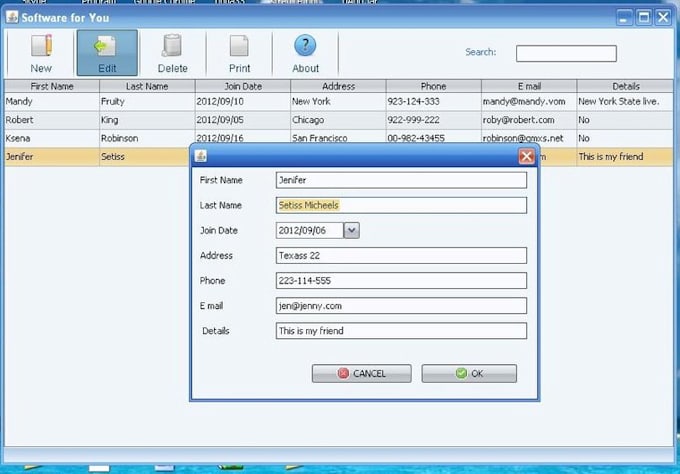680x474 pixels.
Task: Click the '922-999-222' phone cell
Action: click(433, 120)
